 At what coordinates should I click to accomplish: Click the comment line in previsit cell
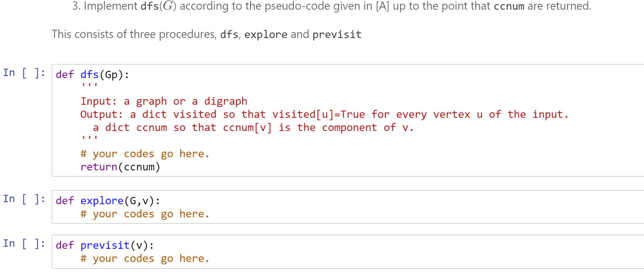click(x=145, y=258)
